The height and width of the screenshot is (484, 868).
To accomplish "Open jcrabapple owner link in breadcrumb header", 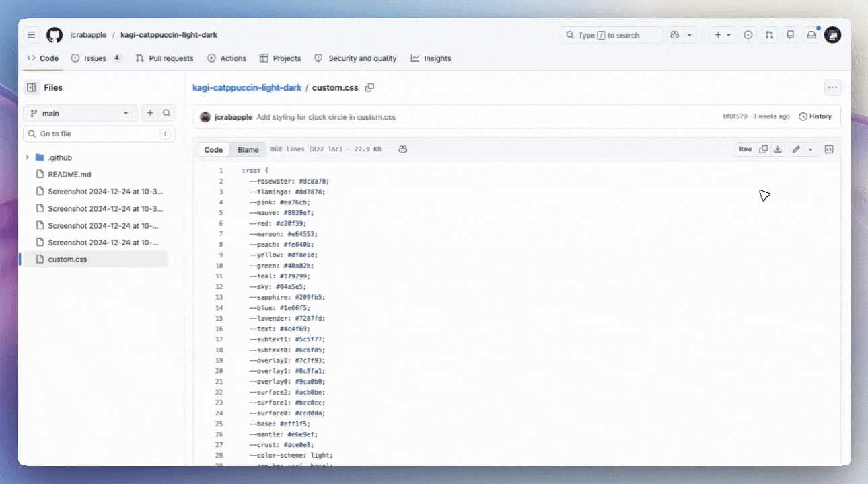I will pyautogui.click(x=88, y=35).
